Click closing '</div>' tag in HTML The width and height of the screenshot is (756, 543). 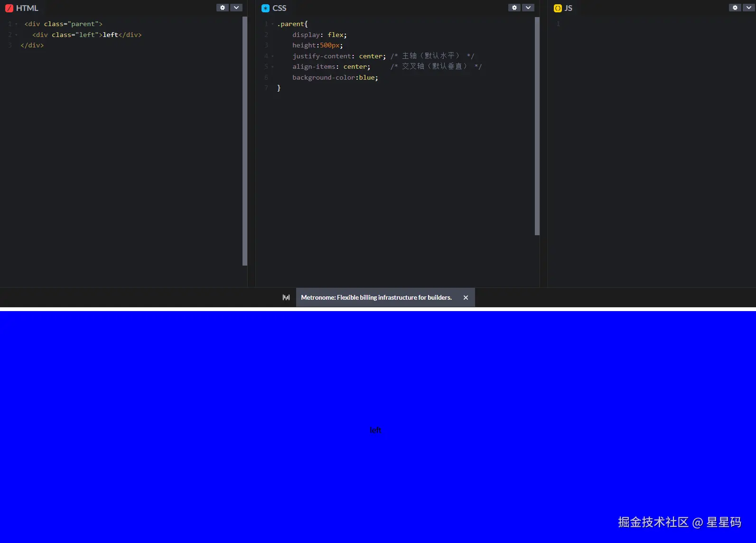coord(32,45)
